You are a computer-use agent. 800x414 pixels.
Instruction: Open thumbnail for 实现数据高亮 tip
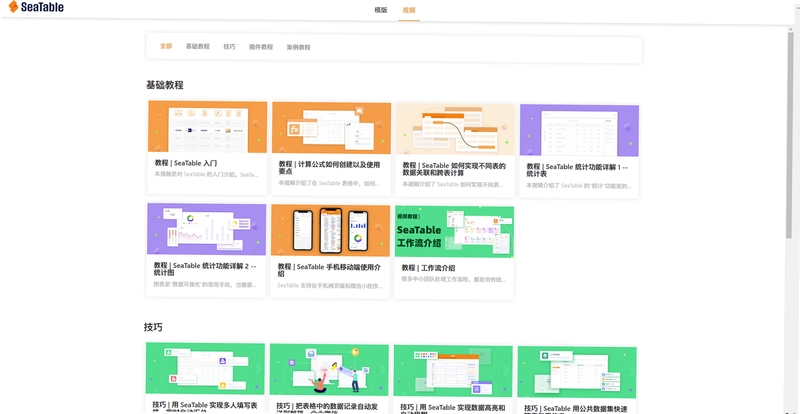453,371
